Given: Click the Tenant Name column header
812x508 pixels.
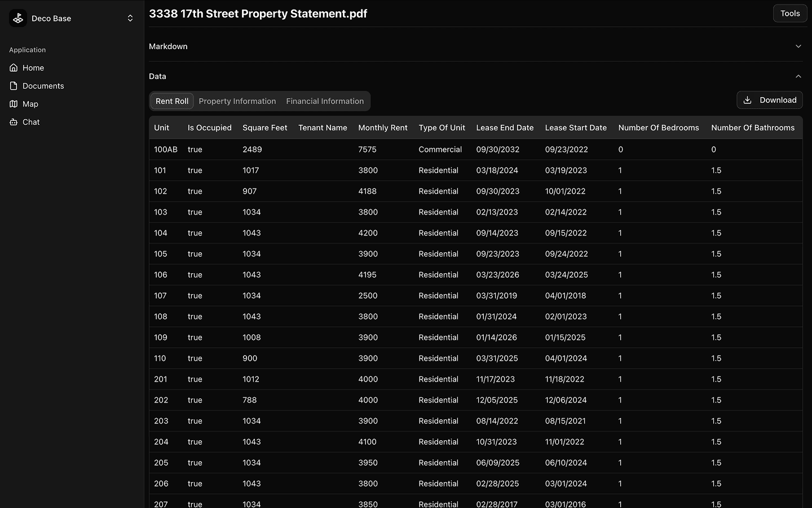Looking at the screenshot, I should tap(323, 128).
